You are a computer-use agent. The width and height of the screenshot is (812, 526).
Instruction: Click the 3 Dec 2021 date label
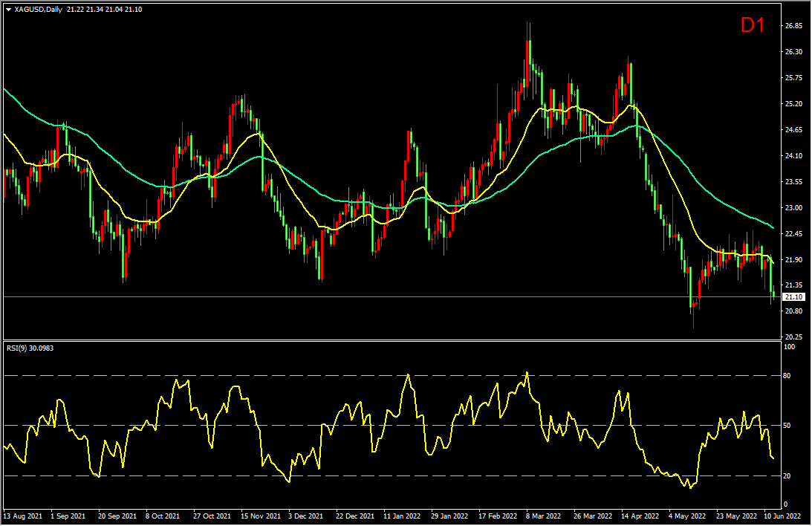pyautogui.click(x=305, y=516)
